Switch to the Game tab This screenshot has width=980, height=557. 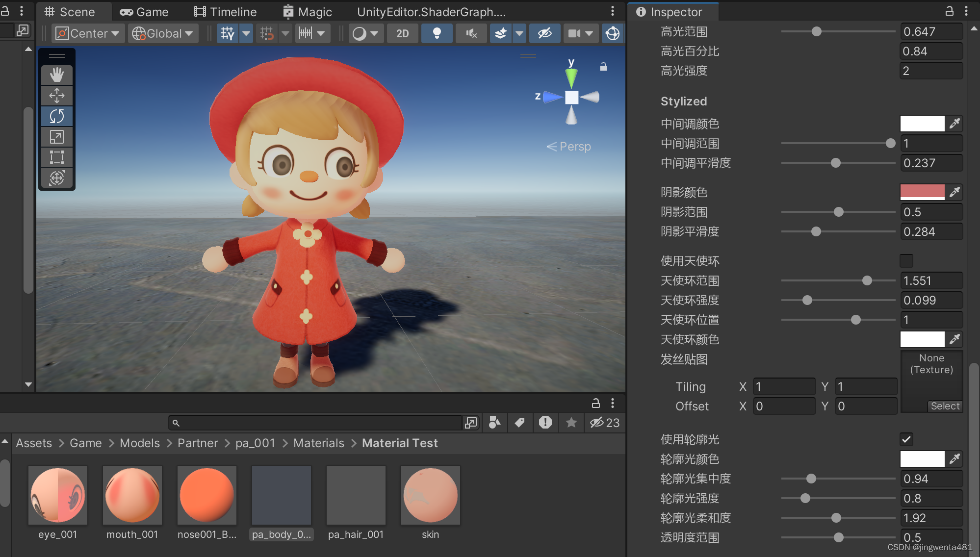pos(145,12)
